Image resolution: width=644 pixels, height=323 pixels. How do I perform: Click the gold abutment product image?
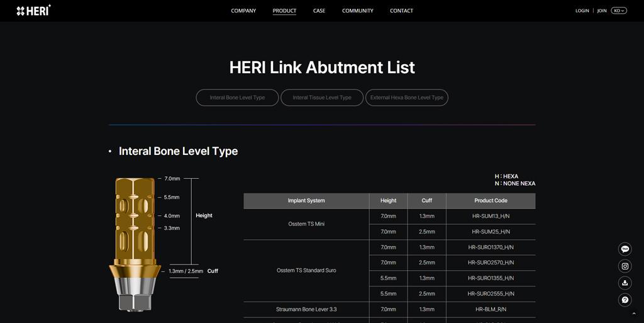(135, 244)
